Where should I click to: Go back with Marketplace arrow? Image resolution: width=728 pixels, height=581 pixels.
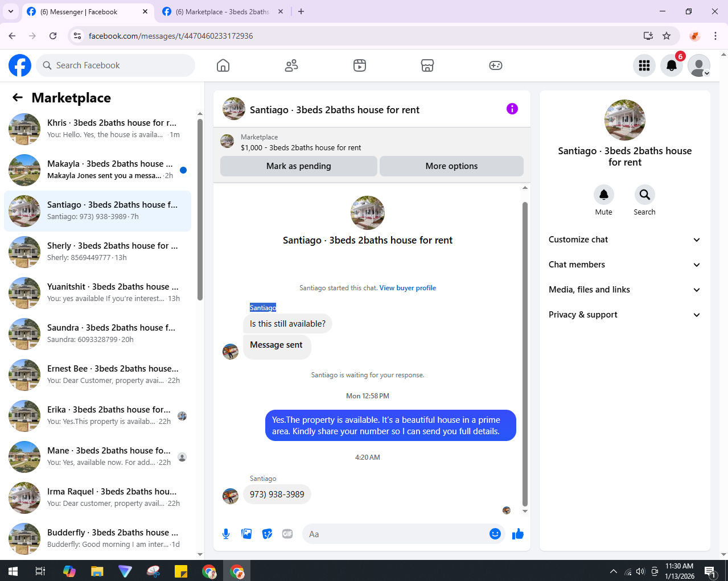[18, 98]
